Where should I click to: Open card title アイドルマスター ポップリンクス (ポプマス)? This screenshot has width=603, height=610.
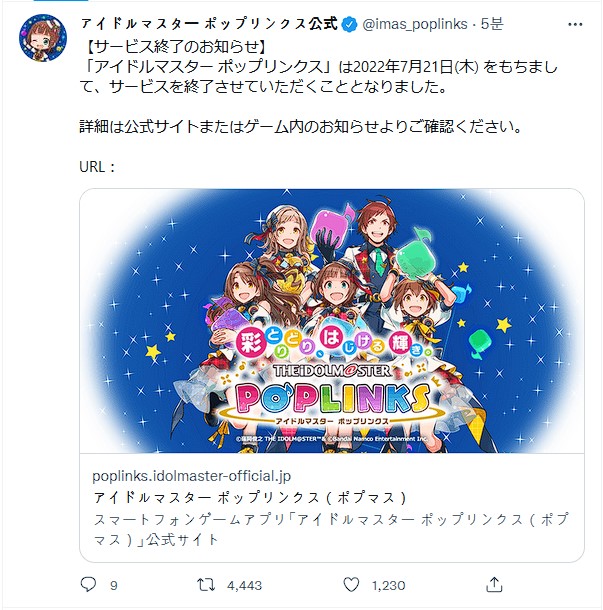250,498
